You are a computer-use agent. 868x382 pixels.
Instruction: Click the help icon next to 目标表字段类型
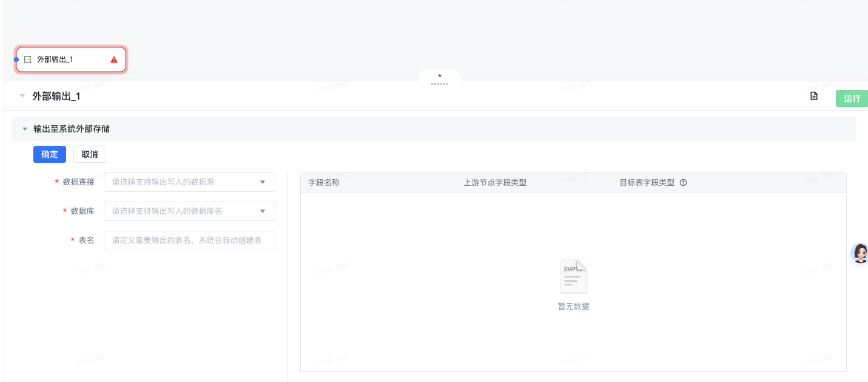click(683, 183)
